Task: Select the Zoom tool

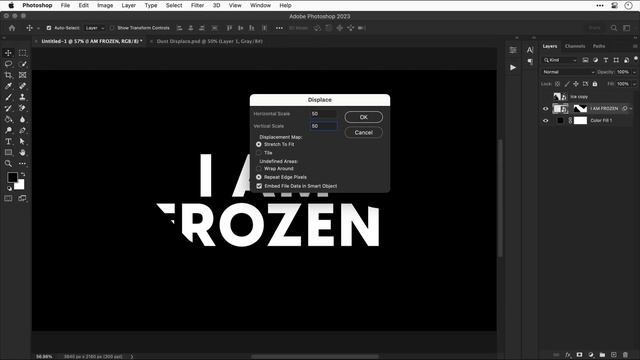Action: (8, 163)
